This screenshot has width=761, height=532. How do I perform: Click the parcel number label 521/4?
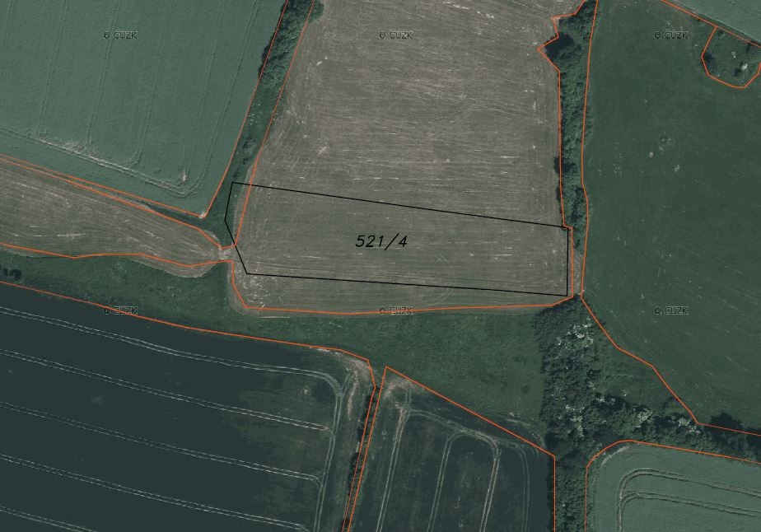(x=381, y=241)
